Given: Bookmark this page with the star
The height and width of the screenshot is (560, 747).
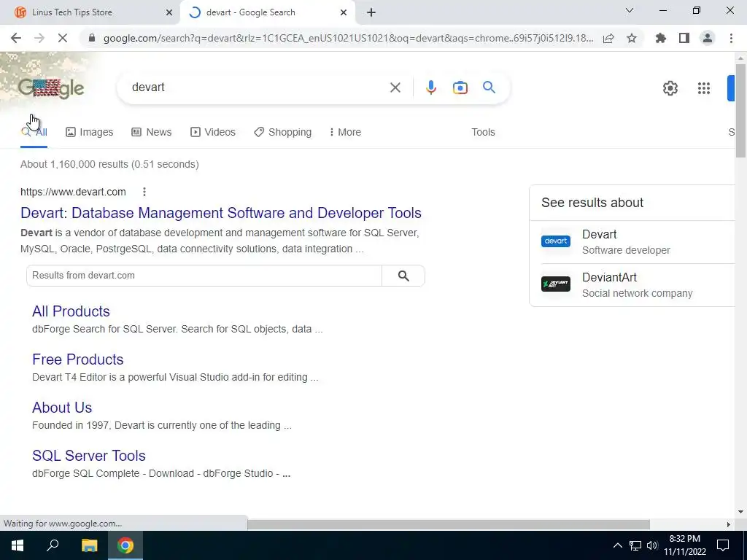Looking at the screenshot, I should [632, 38].
